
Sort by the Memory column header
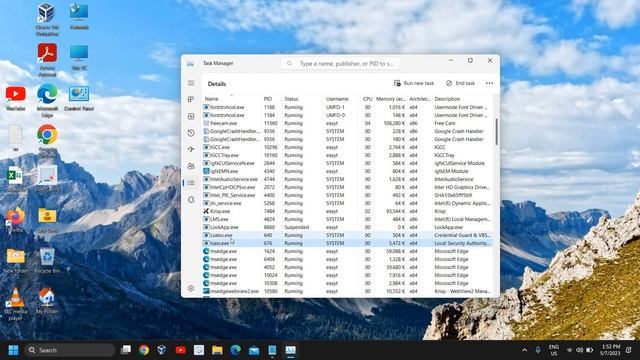[391, 99]
